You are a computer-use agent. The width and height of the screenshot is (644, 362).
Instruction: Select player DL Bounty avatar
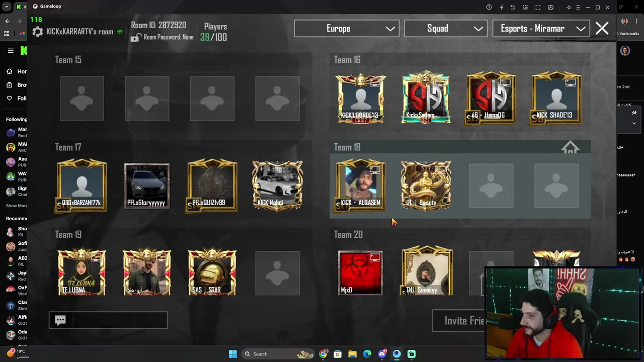point(426,186)
